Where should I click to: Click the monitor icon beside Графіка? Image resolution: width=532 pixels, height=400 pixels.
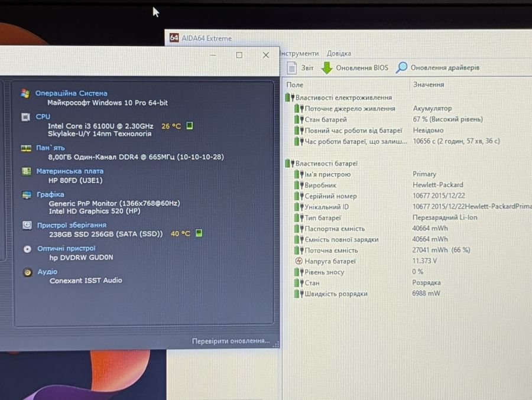point(27,195)
